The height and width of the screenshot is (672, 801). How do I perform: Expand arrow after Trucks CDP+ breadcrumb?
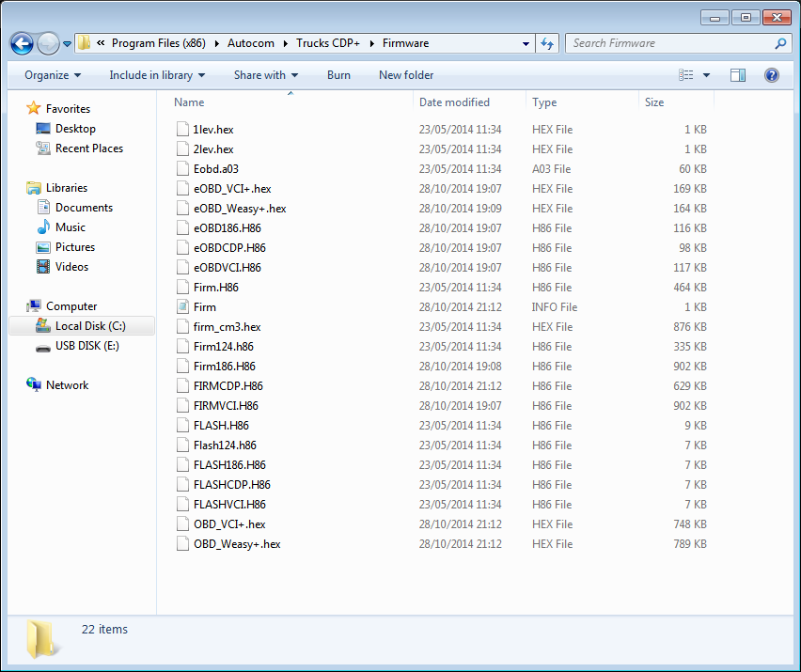click(372, 44)
